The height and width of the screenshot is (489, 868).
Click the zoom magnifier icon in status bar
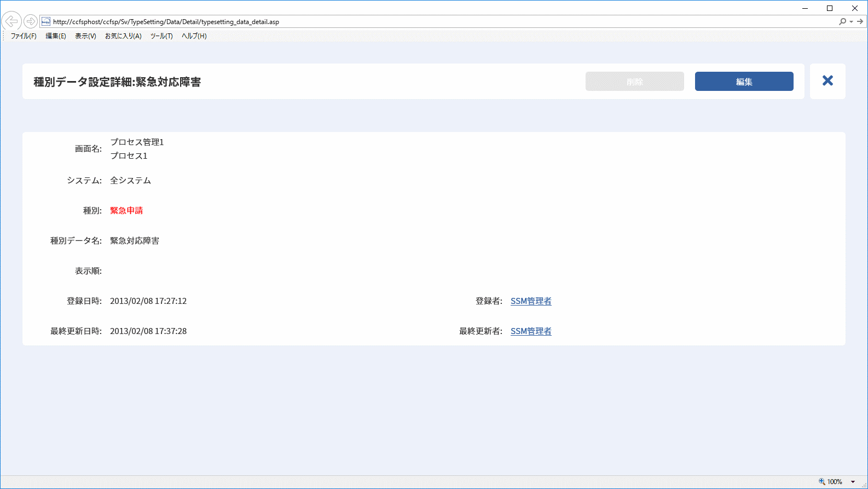[821, 481]
